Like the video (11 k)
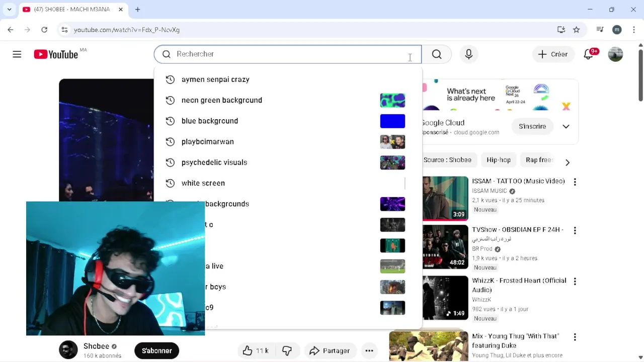644x362 pixels. (x=256, y=350)
